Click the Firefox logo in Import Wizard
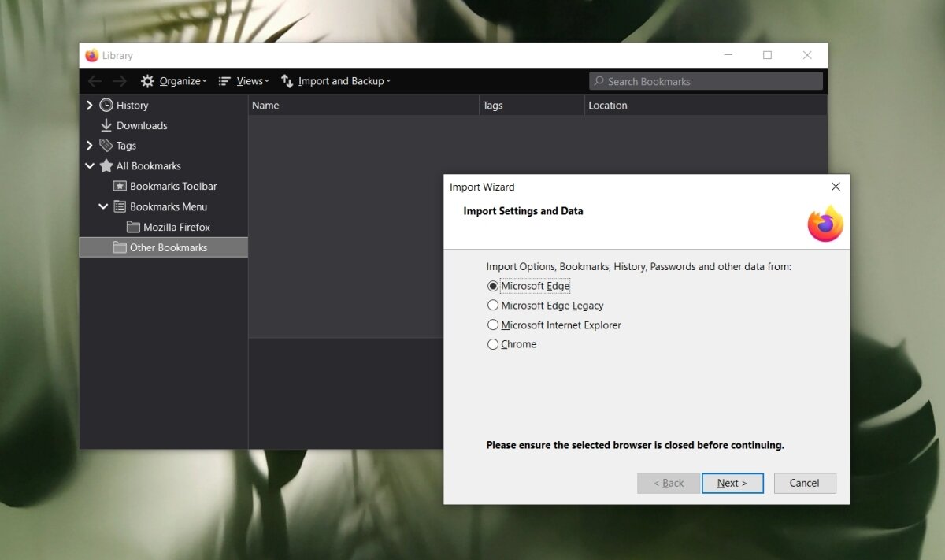 [825, 224]
